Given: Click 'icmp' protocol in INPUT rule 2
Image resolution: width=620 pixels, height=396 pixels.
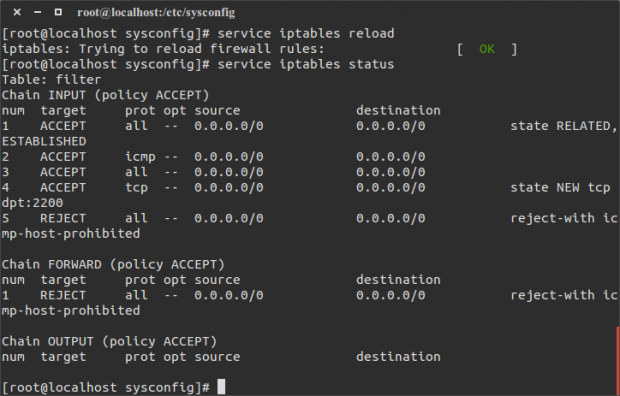Looking at the screenshot, I should [140, 157].
